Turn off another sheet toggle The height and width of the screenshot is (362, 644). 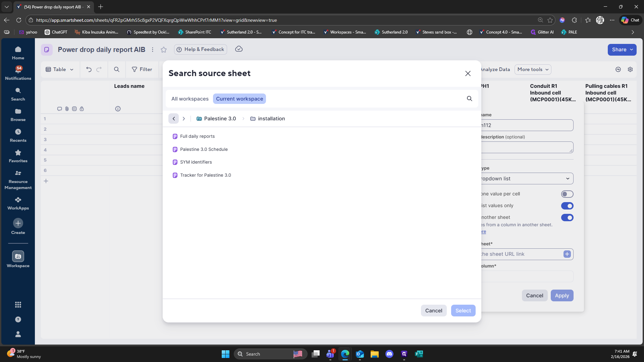point(567,218)
